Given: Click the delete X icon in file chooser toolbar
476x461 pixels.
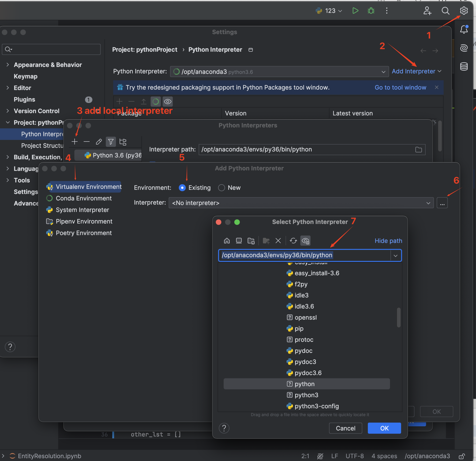Looking at the screenshot, I should pyautogui.click(x=278, y=241).
